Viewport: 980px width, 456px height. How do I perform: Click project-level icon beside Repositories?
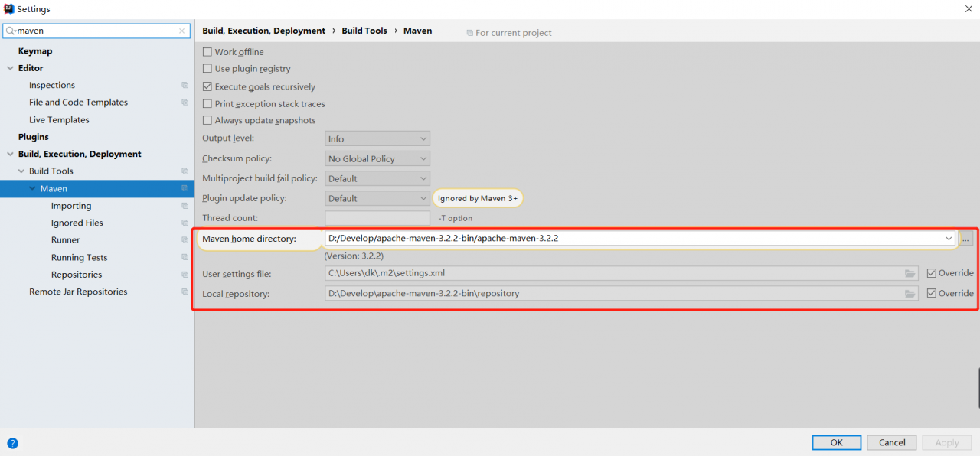click(185, 275)
